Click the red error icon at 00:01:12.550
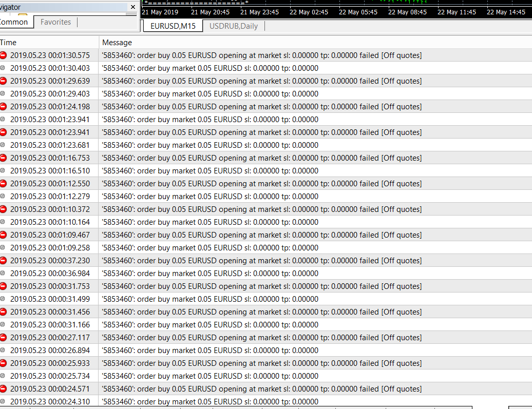Image resolution: width=532 pixels, height=409 pixels. pos(3,184)
